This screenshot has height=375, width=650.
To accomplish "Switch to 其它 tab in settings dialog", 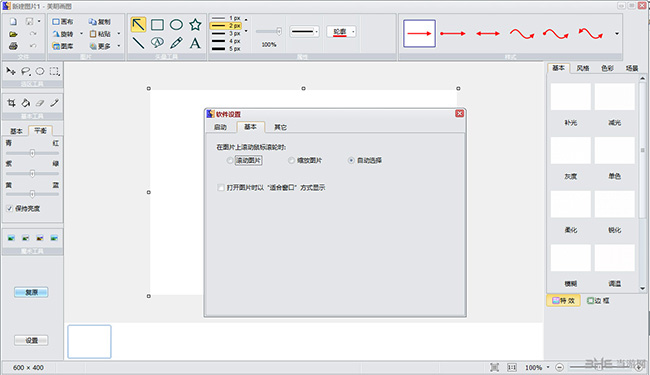I will [x=280, y=127].
